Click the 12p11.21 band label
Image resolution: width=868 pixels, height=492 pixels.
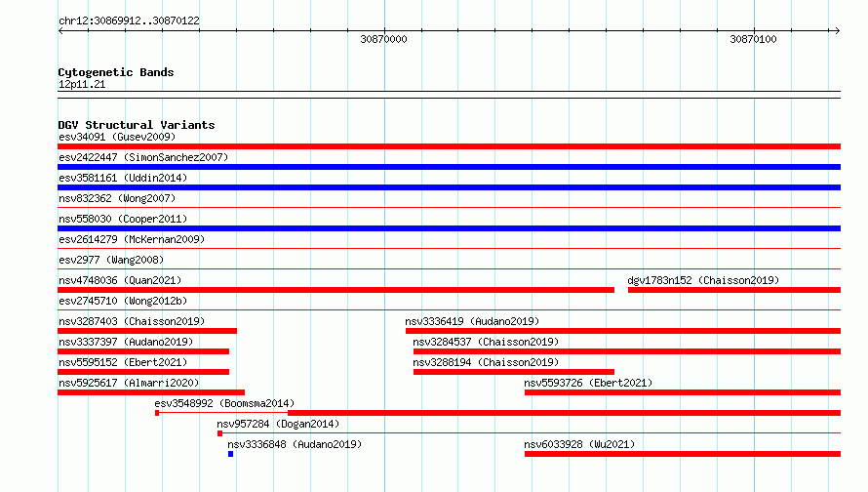[x=82, y=84]
